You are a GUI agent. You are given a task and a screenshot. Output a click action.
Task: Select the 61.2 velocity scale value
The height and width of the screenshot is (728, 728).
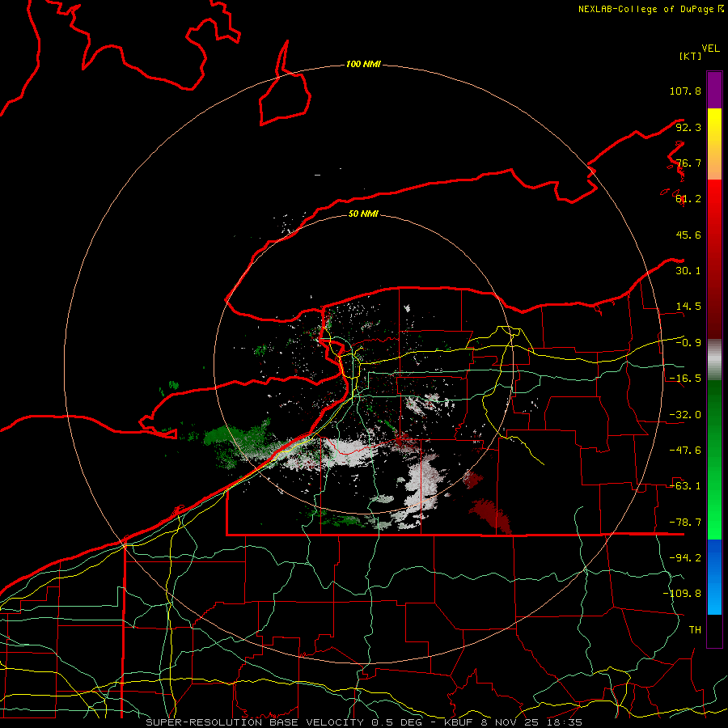pyautogui.click(x=688, y=199)
